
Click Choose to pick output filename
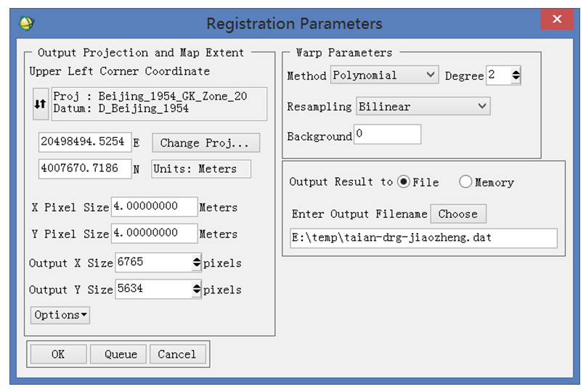458,213
